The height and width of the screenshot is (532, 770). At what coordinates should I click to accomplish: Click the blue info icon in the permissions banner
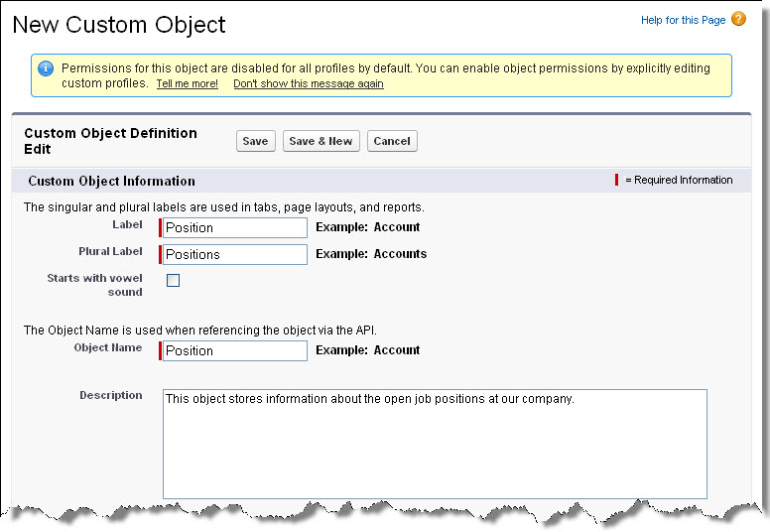point(46,68)
